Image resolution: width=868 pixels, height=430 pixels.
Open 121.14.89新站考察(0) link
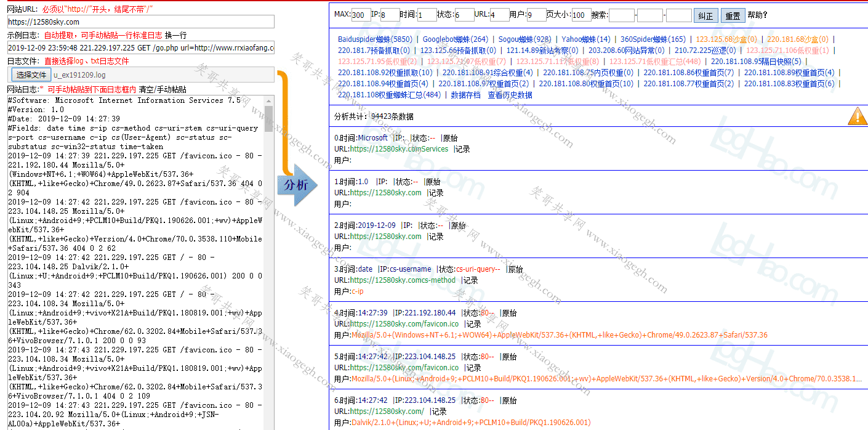click(x=542, y=50)
